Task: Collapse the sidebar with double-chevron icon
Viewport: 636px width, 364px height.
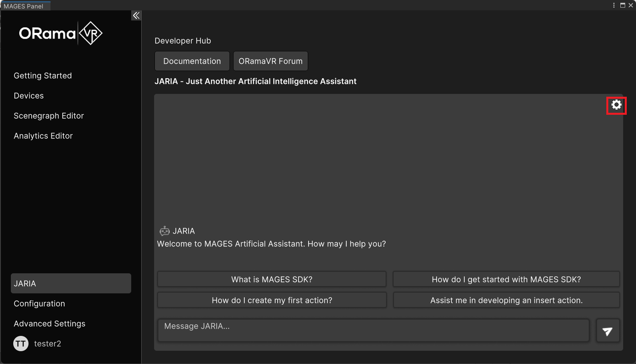Action: (x=136, y=15)
